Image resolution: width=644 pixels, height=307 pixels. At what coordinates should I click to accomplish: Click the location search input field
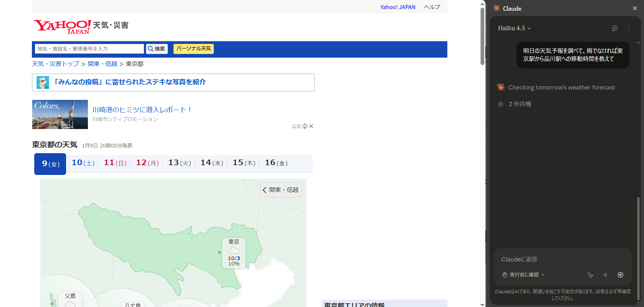(x=89, y=49)
